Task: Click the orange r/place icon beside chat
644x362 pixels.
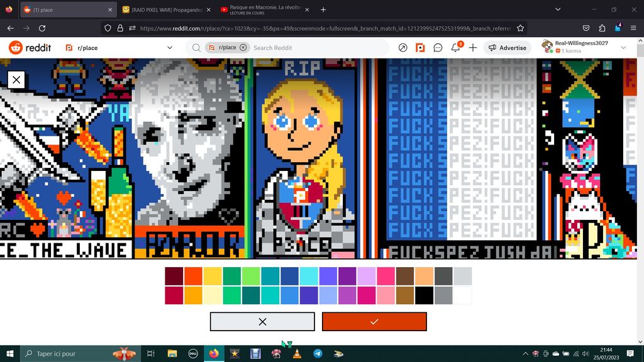Action: pos(421,48)
